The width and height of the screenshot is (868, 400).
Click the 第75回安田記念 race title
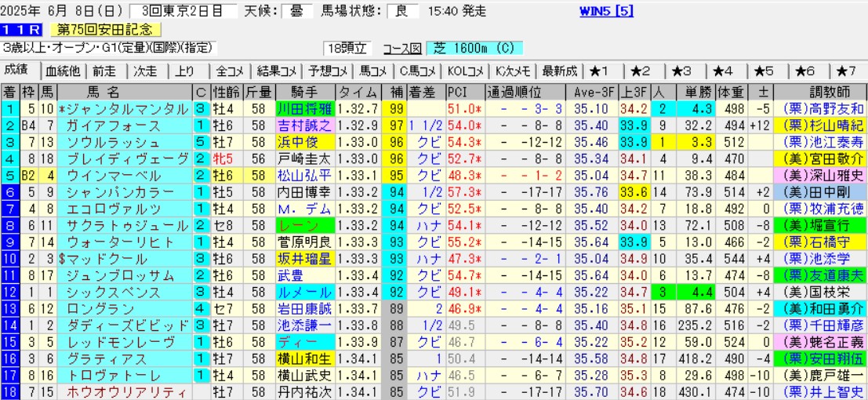(x=105, y=30)
